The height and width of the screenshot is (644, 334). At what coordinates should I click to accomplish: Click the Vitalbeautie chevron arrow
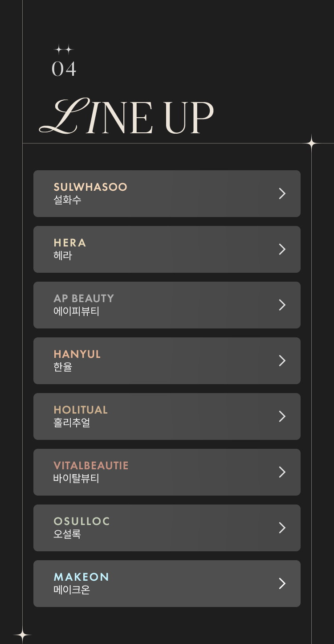point(282,472)
